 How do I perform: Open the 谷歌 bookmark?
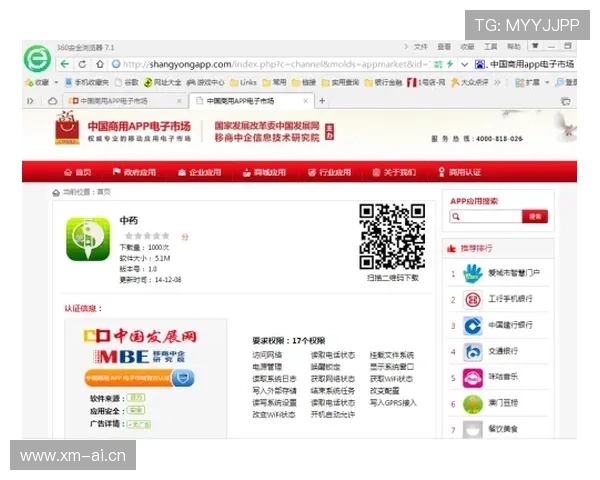pos(127,82)
